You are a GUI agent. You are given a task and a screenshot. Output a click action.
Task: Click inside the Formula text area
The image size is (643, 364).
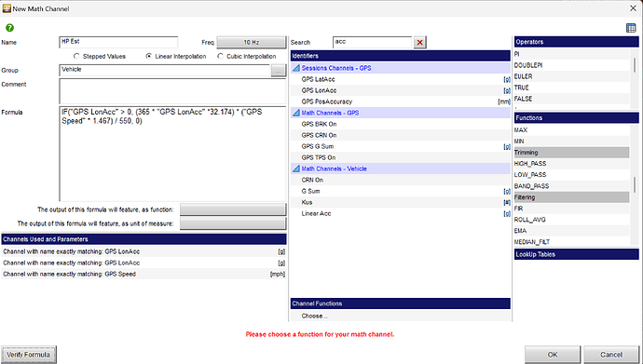[172, 154]
